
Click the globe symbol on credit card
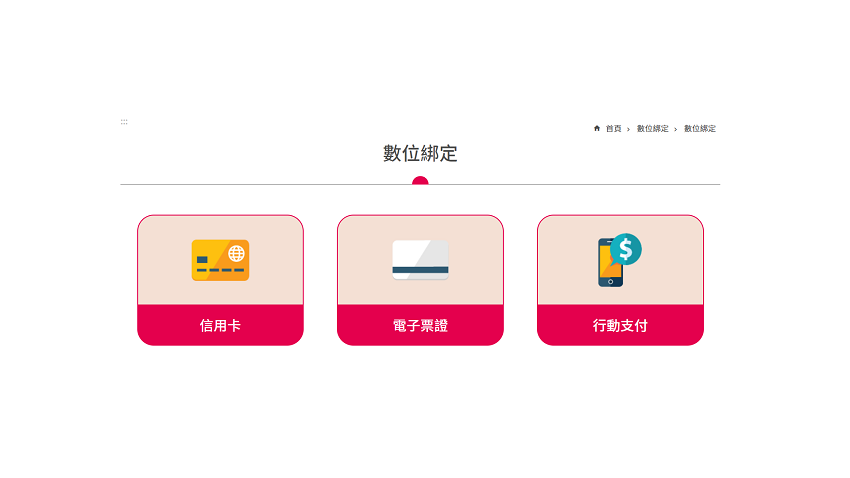click(x=236, y=253)
